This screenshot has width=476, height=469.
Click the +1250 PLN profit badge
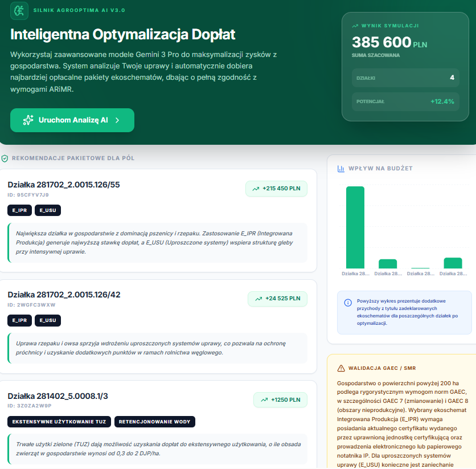[280, 400]
